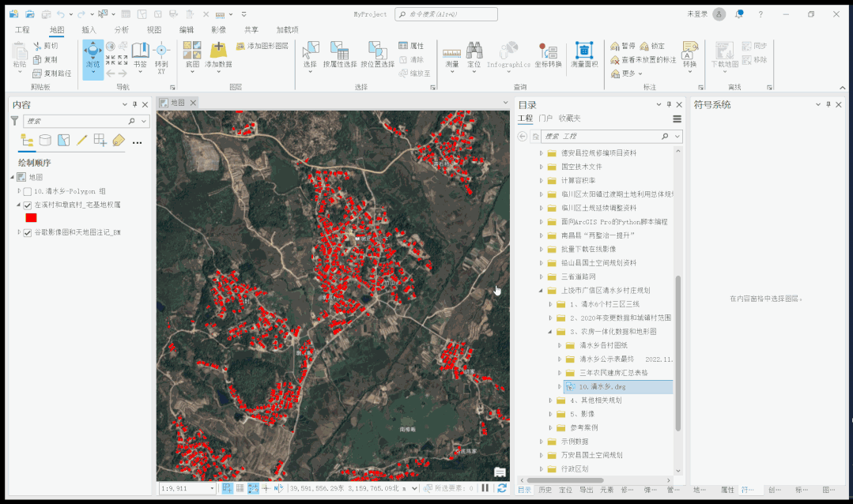Select List By Snapping icon in Contents
853x504 pixels.
pyautogui.click(x=100, y=141)
